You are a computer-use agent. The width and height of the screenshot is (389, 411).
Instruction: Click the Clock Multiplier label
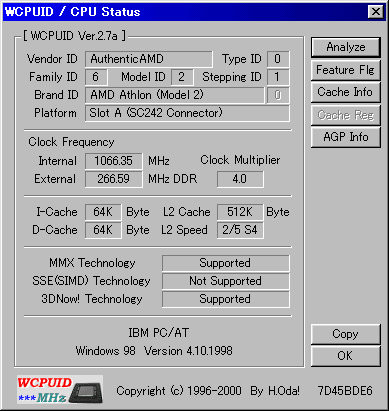(x=240, y=160)
